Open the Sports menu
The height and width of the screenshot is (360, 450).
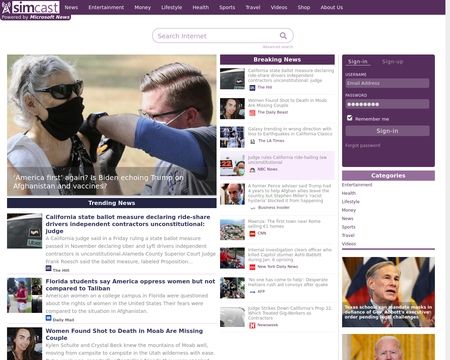[227, 7]
